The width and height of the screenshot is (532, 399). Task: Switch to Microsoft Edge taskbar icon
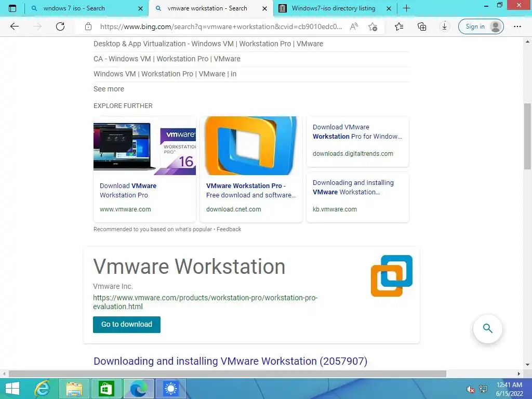point(138,389)
